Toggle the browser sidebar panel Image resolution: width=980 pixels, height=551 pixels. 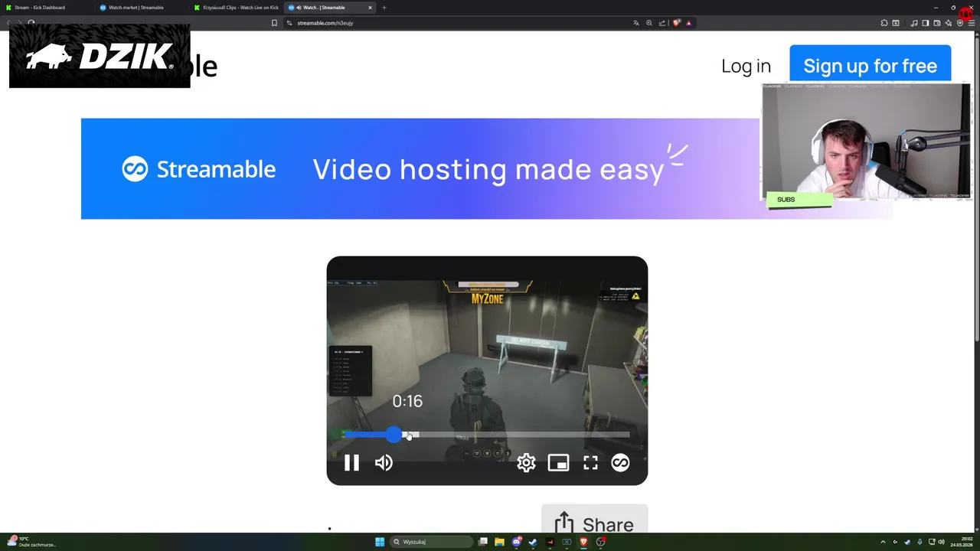coord(926,23)
